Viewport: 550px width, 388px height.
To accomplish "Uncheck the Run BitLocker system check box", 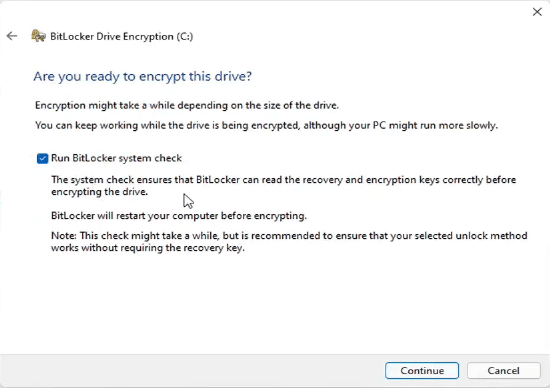I will coord(42,158).
